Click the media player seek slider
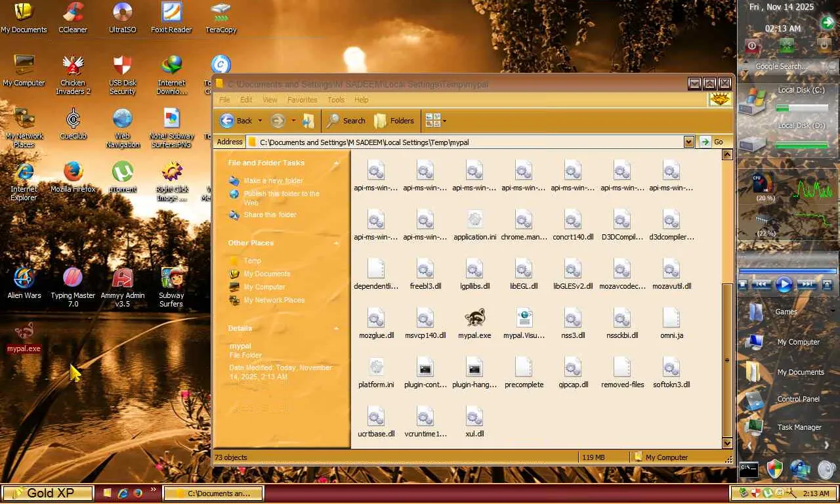The width and height of the screenshot is (840, 504). 787,270
